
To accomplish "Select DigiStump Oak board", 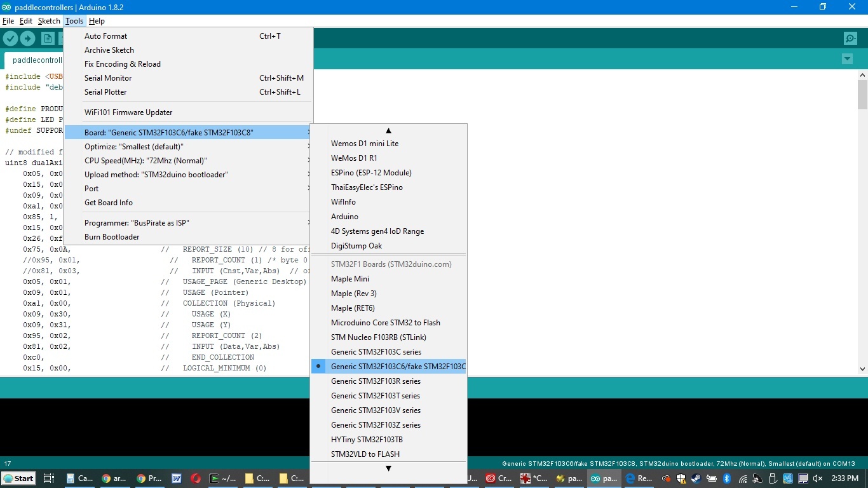I will click(388, 246).
